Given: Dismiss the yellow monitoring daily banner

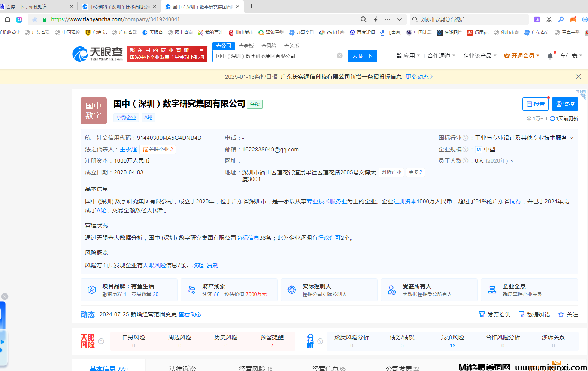Looking at the screenshot, I should tap(578, 76).
